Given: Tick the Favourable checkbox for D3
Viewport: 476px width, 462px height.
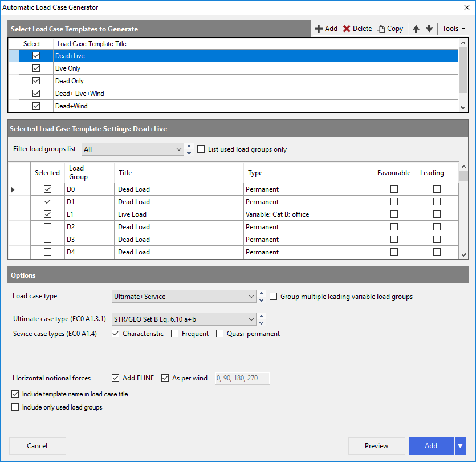Looking at the screenshot, I should click(x=394, y=239).
